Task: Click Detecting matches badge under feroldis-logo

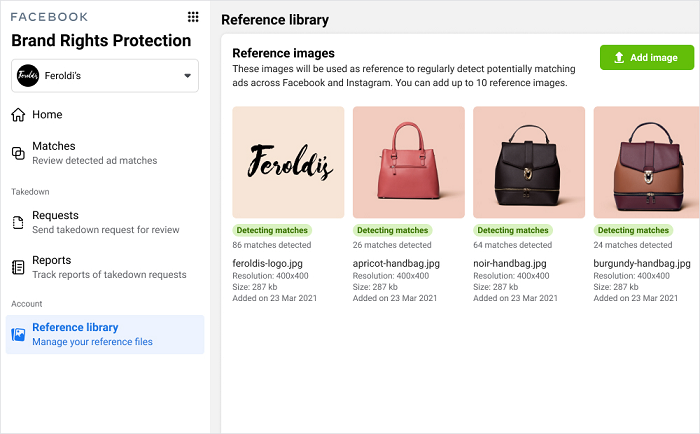Action: tap(272, 230)
